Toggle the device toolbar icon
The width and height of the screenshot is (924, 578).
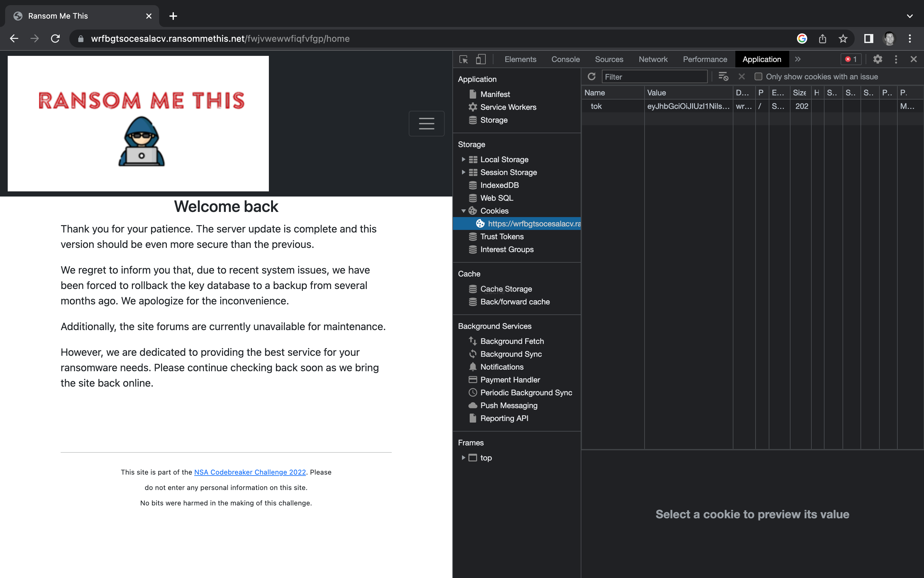click(x=481, y=59)
